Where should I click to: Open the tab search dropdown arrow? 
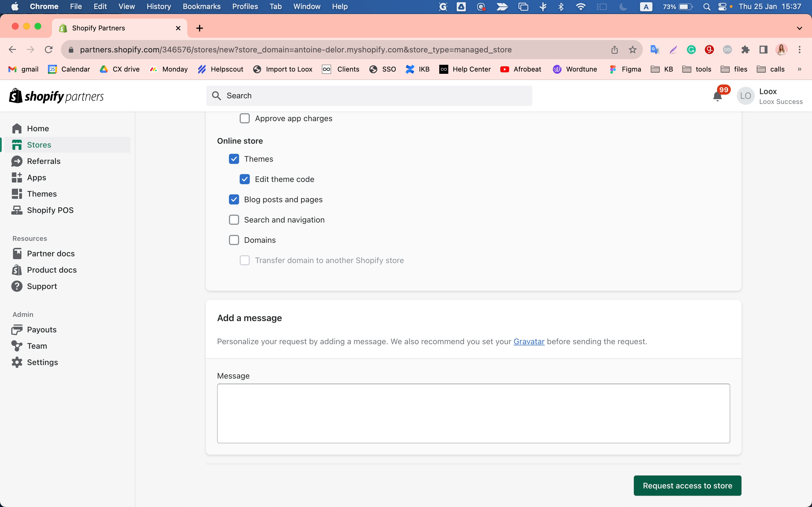(799, 28)
